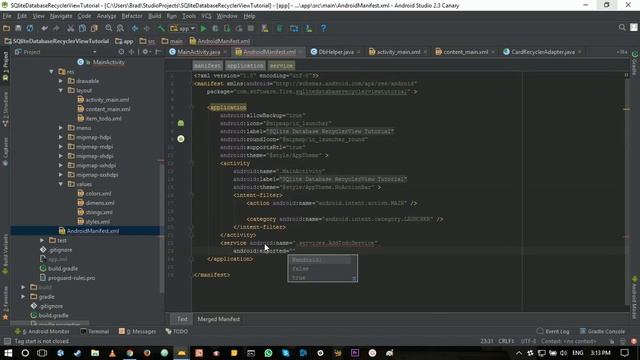Screen dimensions: 640x360
Task: Click the Copy toolbar icon
Action: pyautogui.click(x=82, y=28)
